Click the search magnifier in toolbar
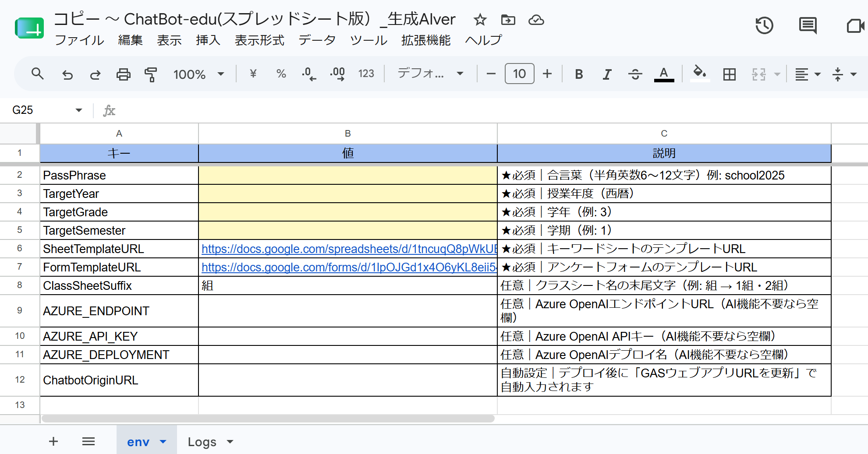Screen dimensions: 868x454 (x=38, y=74)
